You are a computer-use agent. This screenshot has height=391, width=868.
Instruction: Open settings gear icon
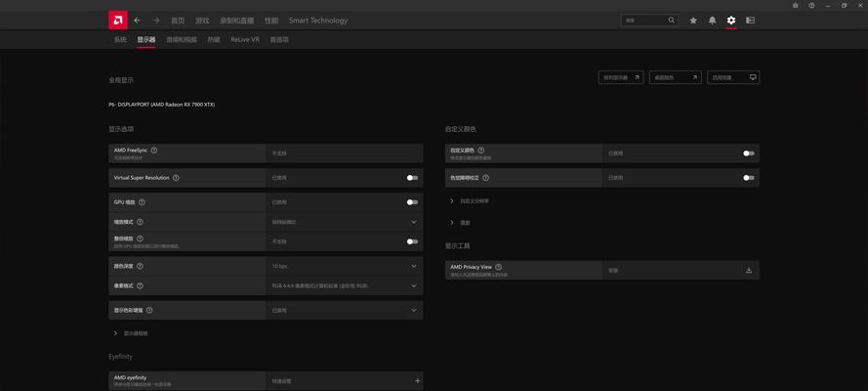click(x=731, y=21)
